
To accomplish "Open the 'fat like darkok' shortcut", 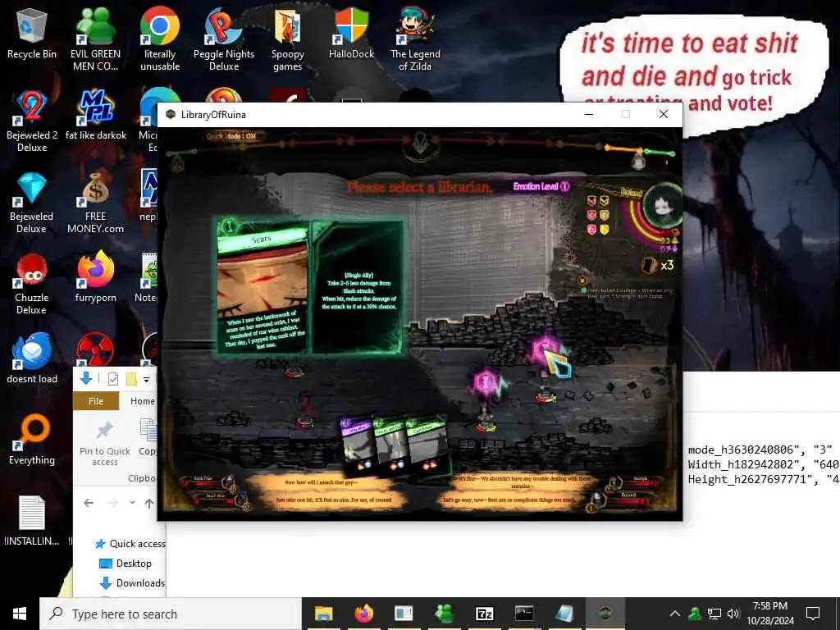I will coord(95,115).
